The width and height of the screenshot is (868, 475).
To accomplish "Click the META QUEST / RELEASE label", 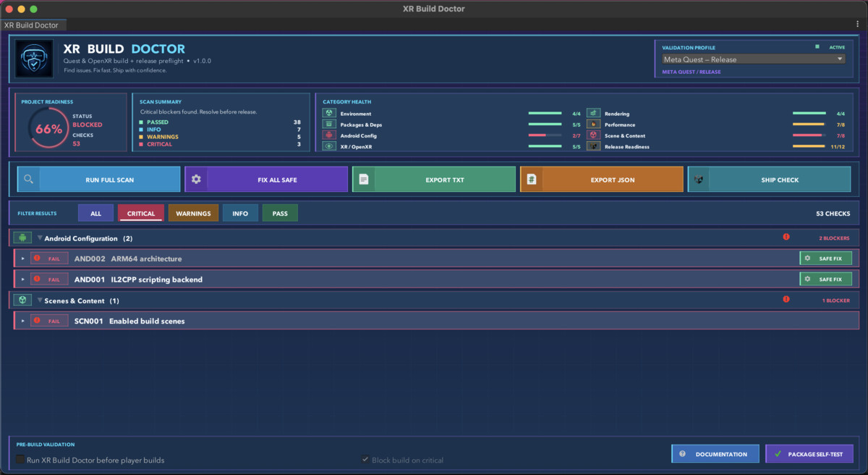I will (692, 72).
